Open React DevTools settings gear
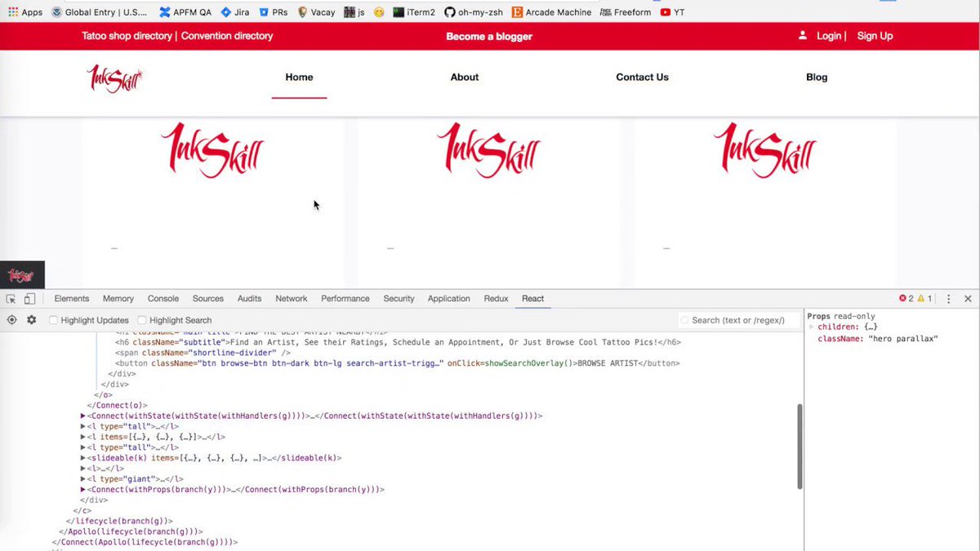 [x=32, y=320]
